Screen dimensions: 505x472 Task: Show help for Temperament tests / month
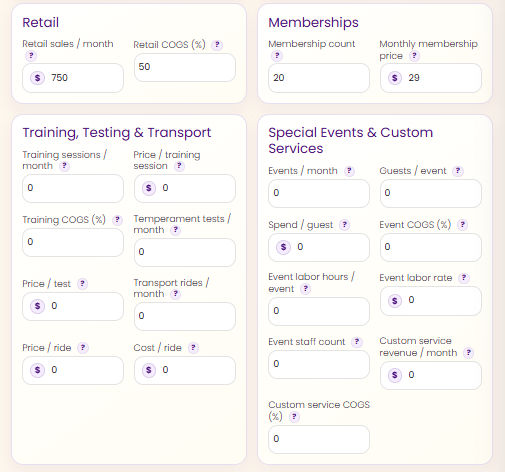click(x=176, y=230)
